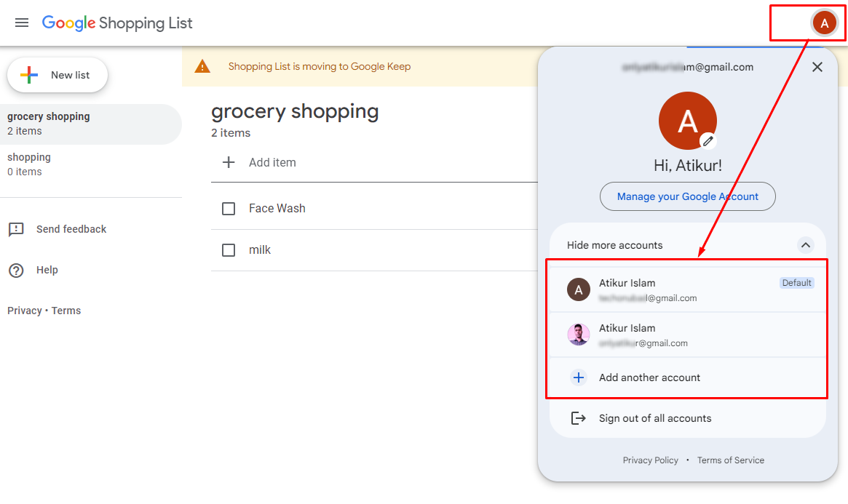This screenshot has height=504, width=848.
Task: Click the plus icon beside Add another account
Action: [579, 377]
